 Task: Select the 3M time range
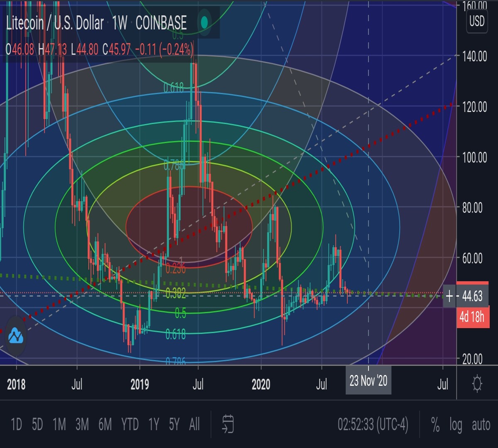pyautogui.click(x=82, y=424)
